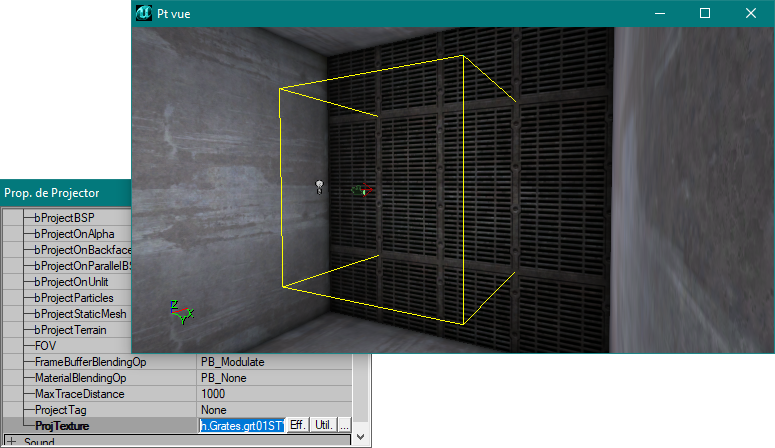Click the properties list scrollbar down arrow

click(360, 438)
